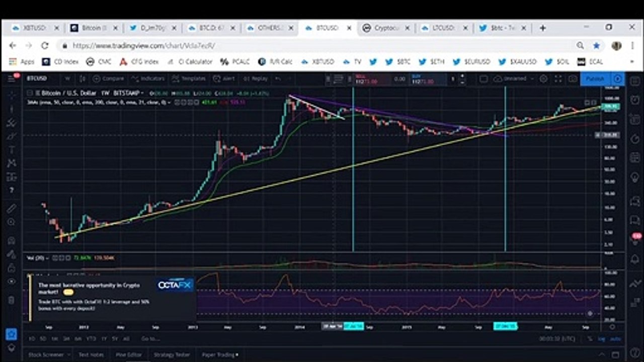This screenshot has width=644, height=362.
Task: Toggle stay in drawing mode pencil lock
Action: coord(12,254)
